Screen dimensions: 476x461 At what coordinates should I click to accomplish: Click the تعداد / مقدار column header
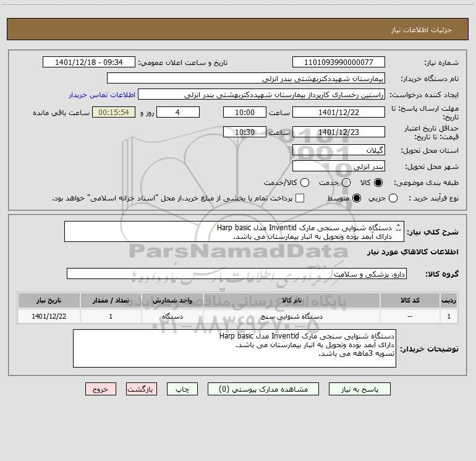click(111, 300)
